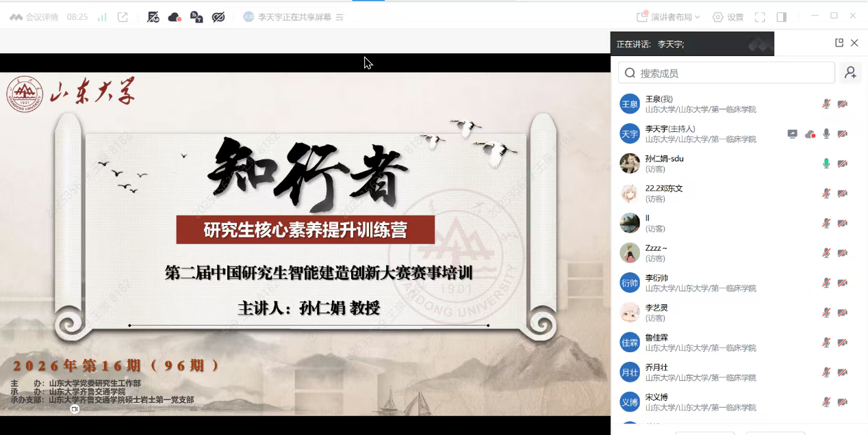This screenshot has width=868, height=435.
Task: Click Zzzz~'s muted microphone icon
Action: click(x=826, y=253)
